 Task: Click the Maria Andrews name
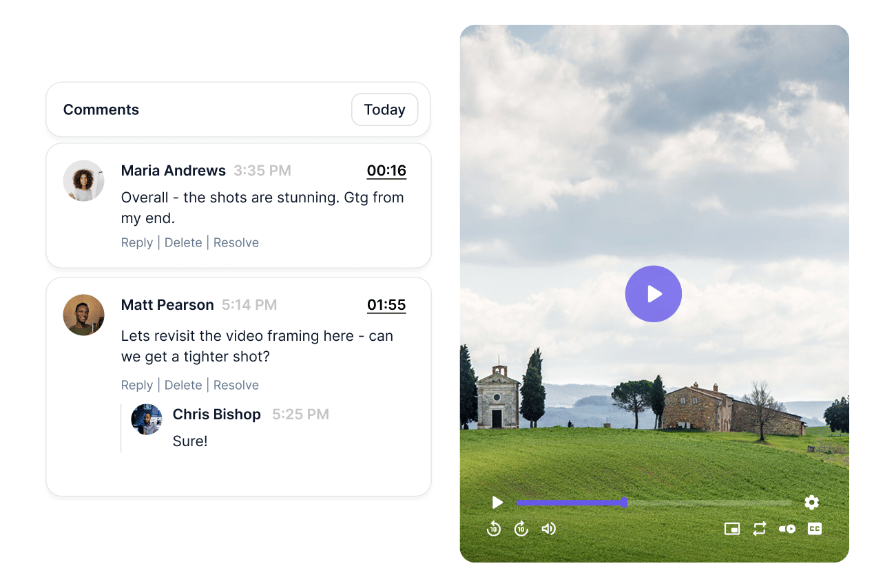(174, 171)
